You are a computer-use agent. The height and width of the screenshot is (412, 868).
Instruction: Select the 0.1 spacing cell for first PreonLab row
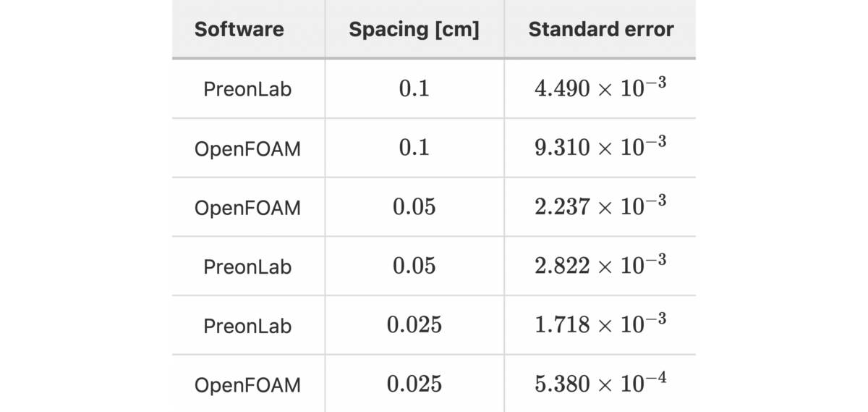pyautogui.click(x=414, y=88)
